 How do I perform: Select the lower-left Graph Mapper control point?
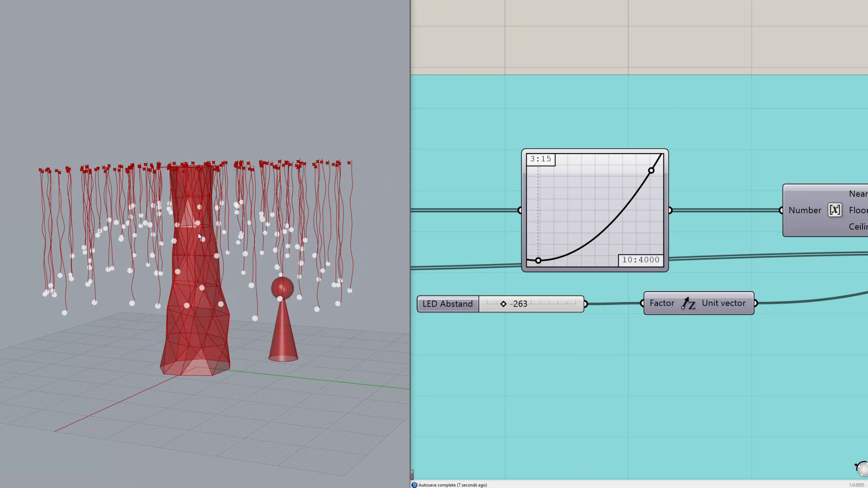538,260
